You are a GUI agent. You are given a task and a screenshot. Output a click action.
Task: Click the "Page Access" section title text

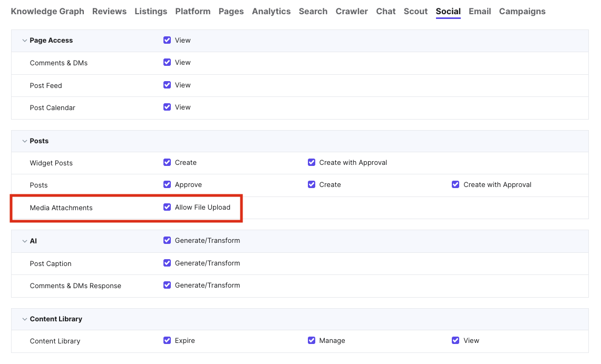point(51,41)
